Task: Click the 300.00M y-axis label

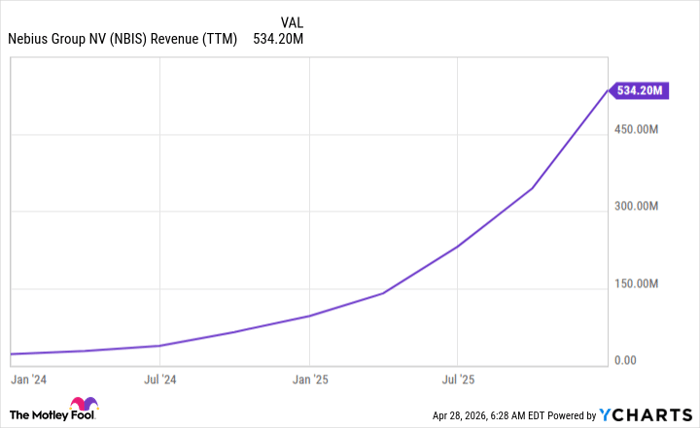Action: 636,206
